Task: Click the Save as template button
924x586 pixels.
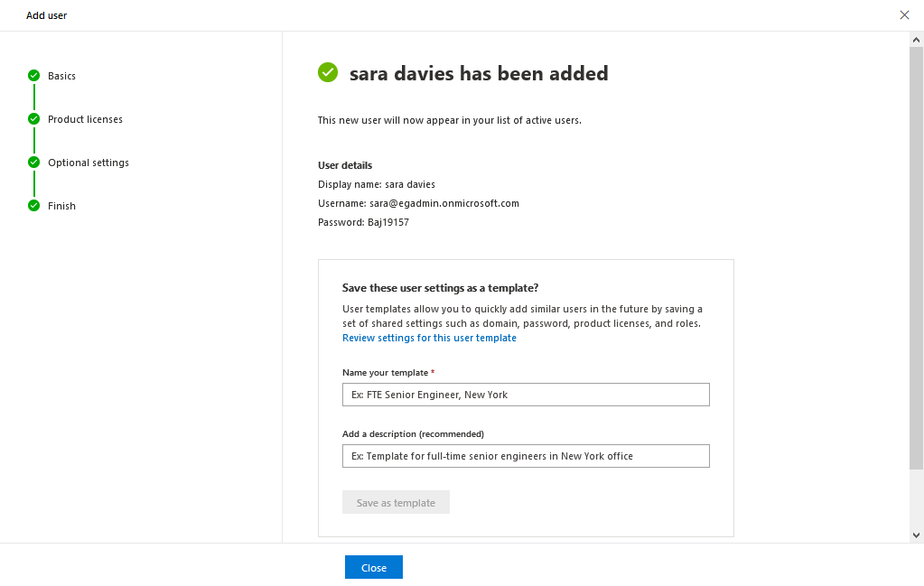Action: pyautogui.click(x=396, y=502)
